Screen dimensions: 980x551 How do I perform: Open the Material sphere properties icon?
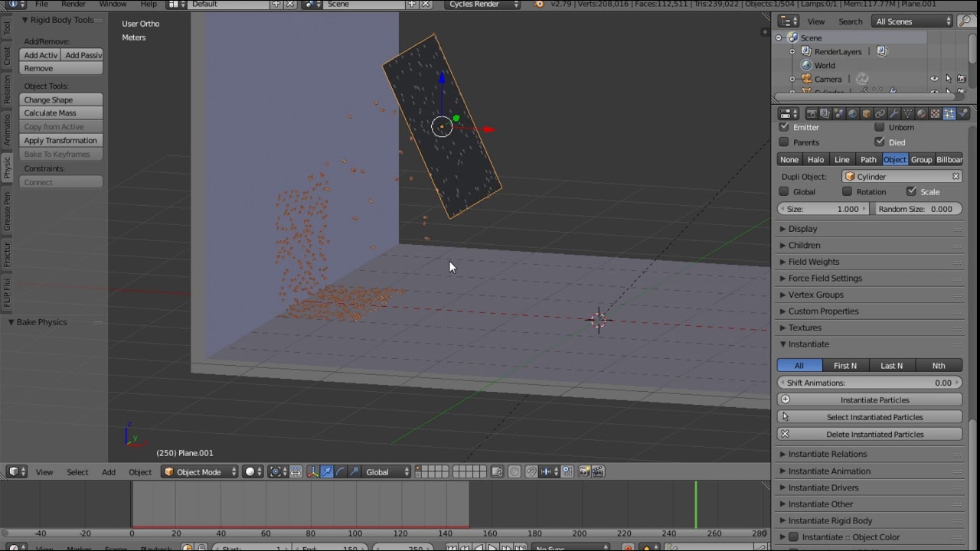(921, 113)
